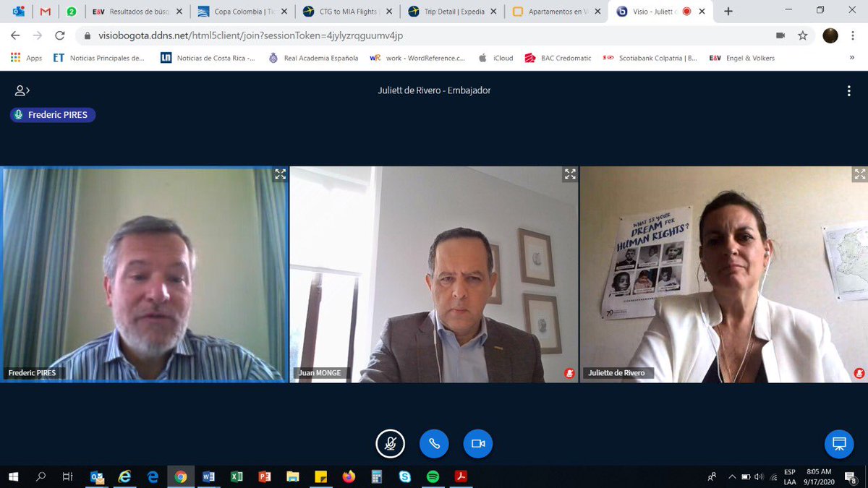Unmute the microphone

pos(390,444)
